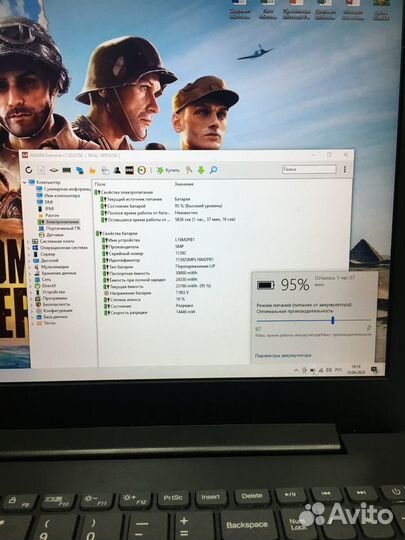
Task: Click the Значение column header
Action: (x=184, y=184)
